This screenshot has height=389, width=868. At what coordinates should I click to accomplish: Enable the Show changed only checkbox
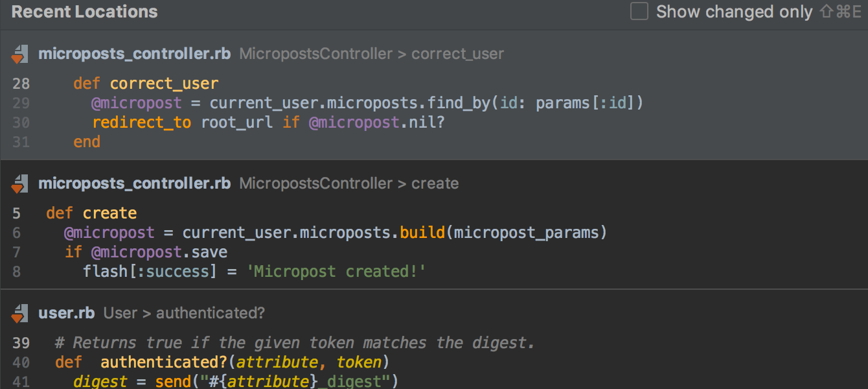pyautogui.click(x=639, y=12)
